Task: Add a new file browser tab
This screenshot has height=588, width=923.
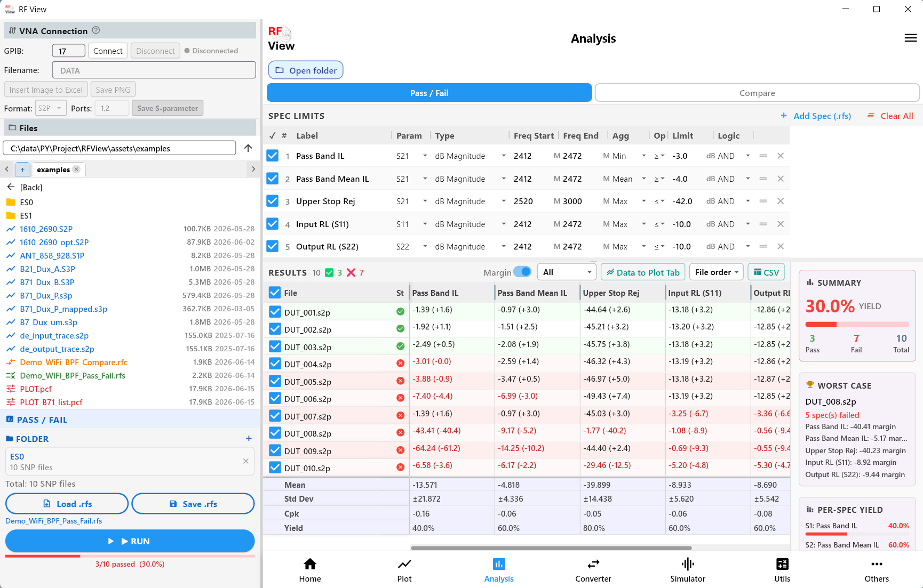Action: tap(22, 170)
